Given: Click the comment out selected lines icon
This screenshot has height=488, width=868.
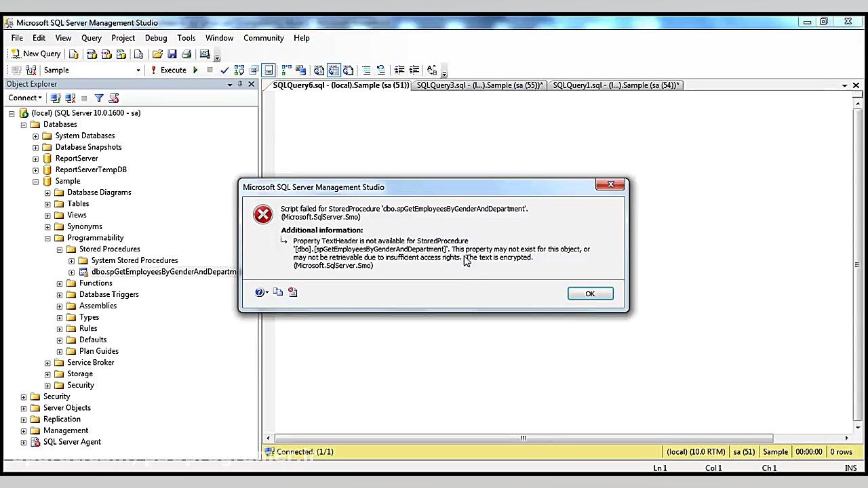Looking at the screenshot, I should [x=367, y=70].
